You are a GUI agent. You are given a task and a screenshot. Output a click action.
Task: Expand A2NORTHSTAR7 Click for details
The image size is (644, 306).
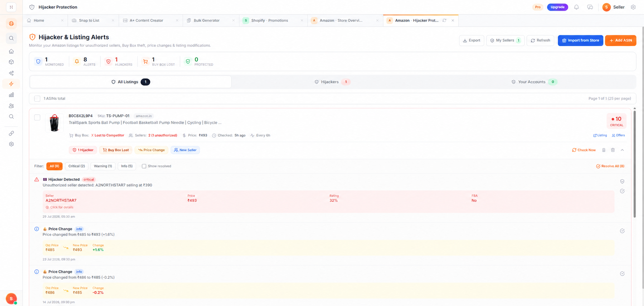click(59, 208)
